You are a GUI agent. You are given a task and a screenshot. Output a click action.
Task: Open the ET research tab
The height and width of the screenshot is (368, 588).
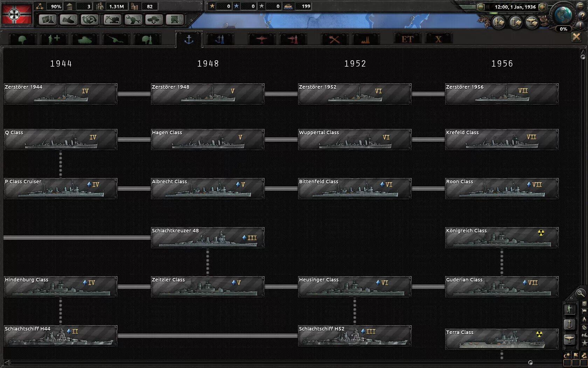[407, 39]
